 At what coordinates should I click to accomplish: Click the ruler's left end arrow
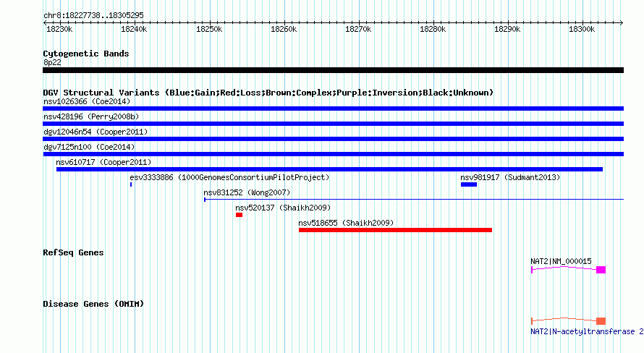coord(45,22)
